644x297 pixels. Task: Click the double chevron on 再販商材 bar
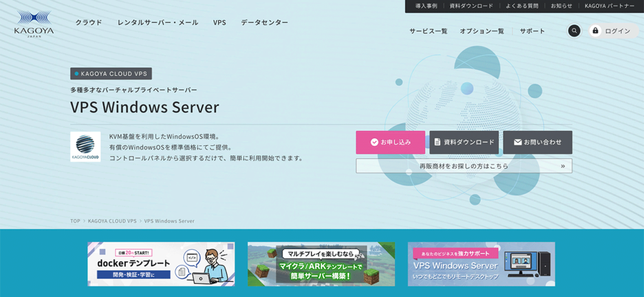(x=563, y=166)
